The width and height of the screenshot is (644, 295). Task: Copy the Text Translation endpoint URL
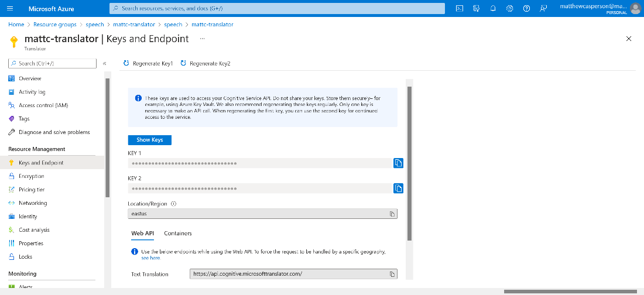click(x=392, y=274)
